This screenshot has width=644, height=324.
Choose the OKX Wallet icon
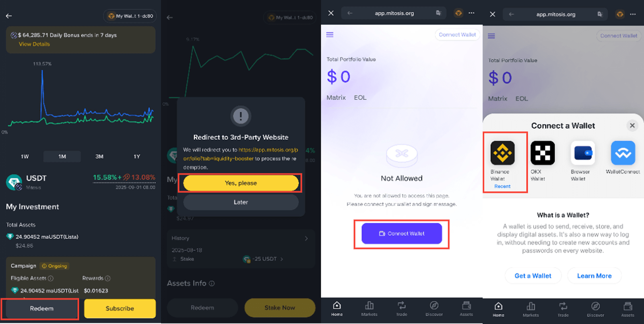coord(543,153)
